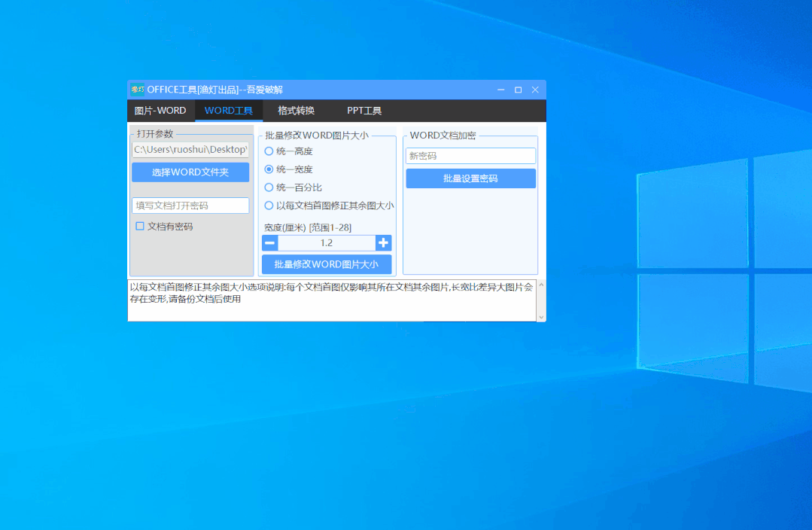This screenshot has height=530, width=812.
Task: Focus the 填写文档打开密码 input field
Action: point(190,206)
